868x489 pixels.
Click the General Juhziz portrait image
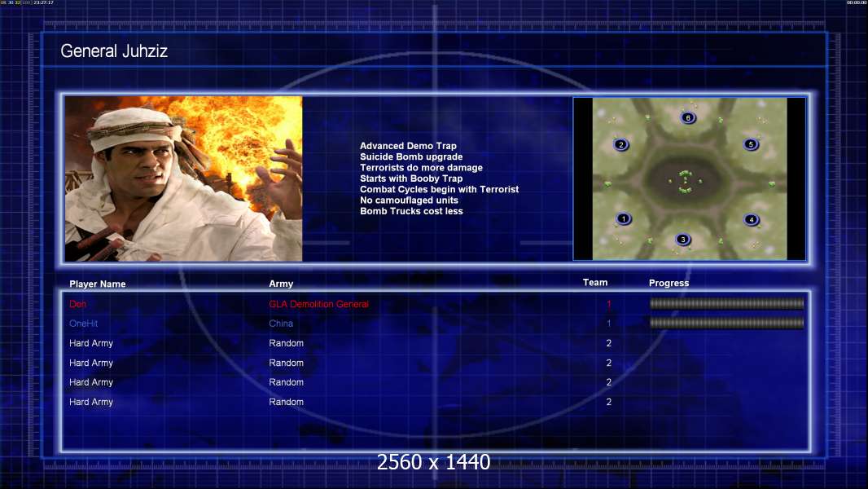click(x=183, y=178)
